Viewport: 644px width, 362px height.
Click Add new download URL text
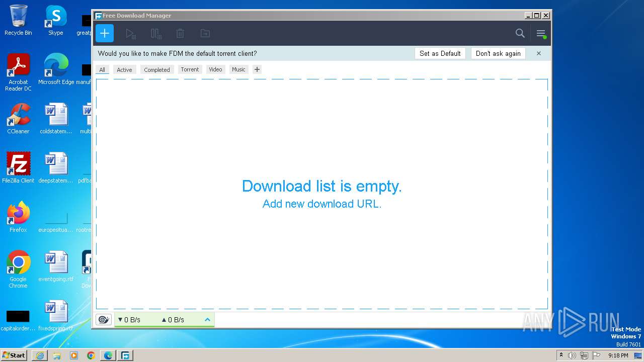[322, 204]
